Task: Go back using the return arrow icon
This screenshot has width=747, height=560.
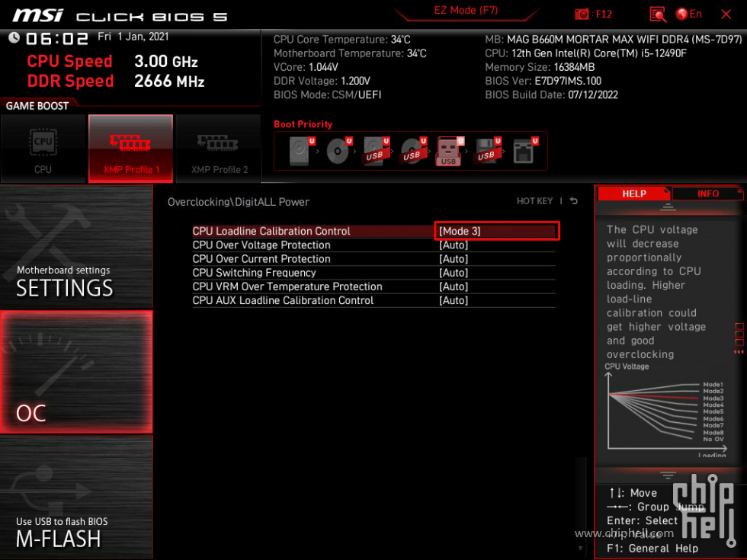Action: 574,201
